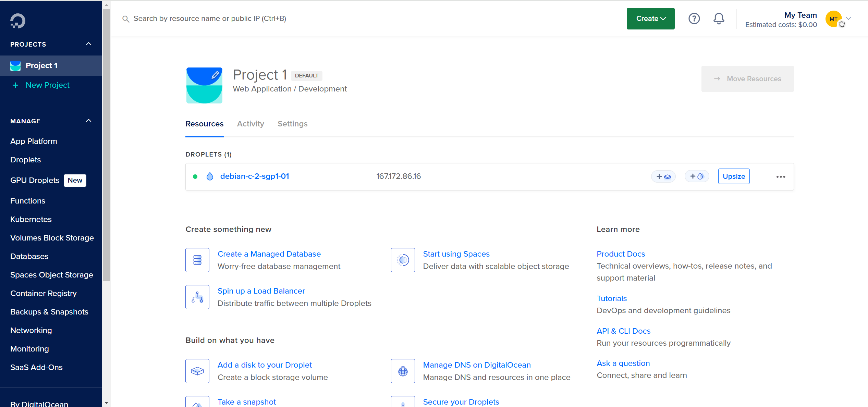Open the Create dropdown button
Image resolution: width=868 pixels, height=407 pixels.
[650, 18]
